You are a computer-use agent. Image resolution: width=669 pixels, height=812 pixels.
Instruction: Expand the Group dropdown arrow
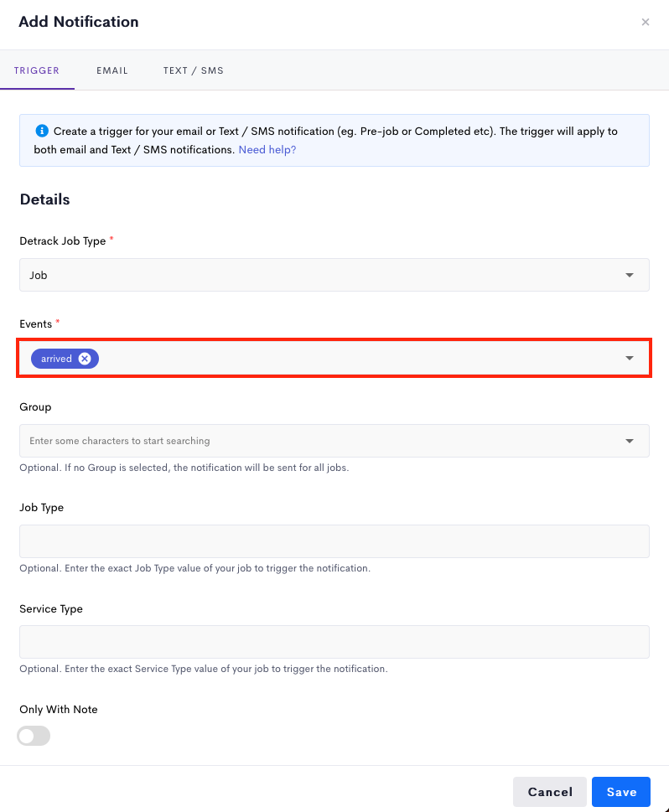coord(629,441)
